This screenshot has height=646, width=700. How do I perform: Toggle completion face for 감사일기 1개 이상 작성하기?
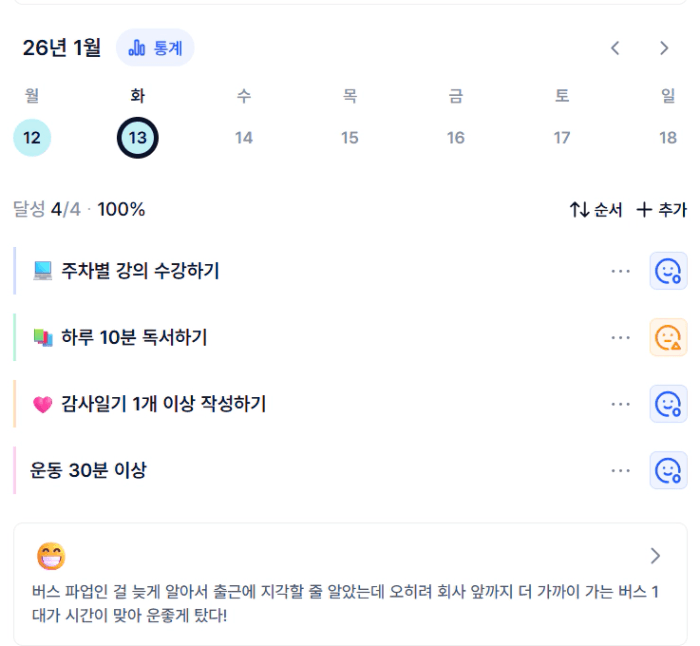click(668, 404)
